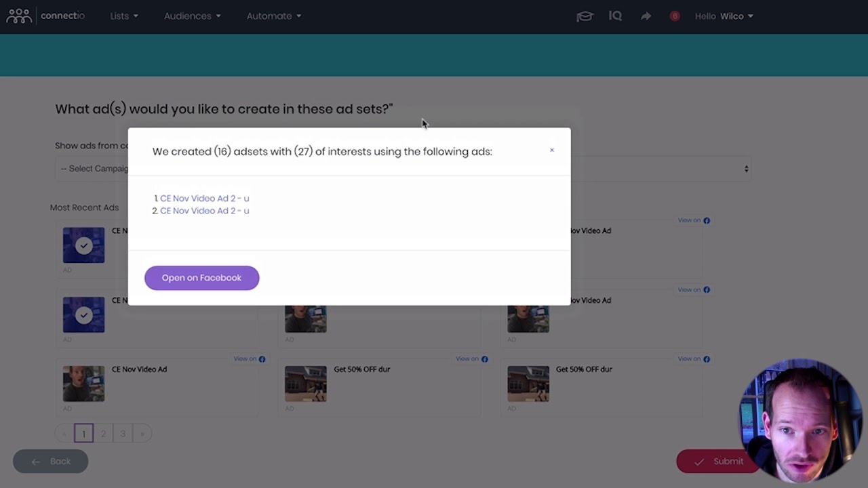The height and width of the screenshot is (488, 868).
Task: Open the Automate menu
Action: [273, 16]
